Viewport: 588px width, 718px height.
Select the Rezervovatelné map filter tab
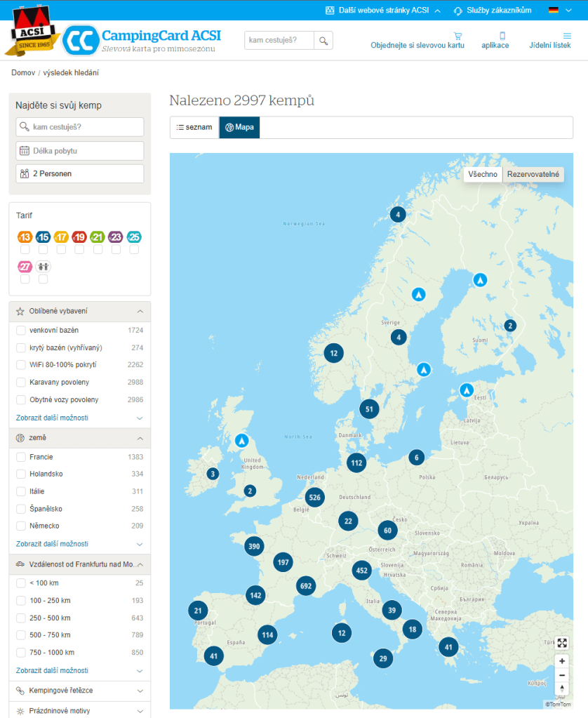[x=533, y=174]
